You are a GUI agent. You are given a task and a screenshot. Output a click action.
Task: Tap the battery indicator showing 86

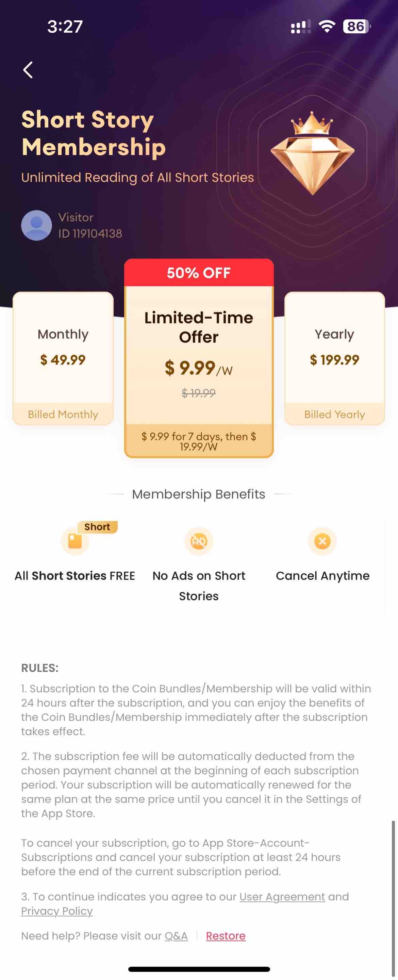(x=356, y=26)
